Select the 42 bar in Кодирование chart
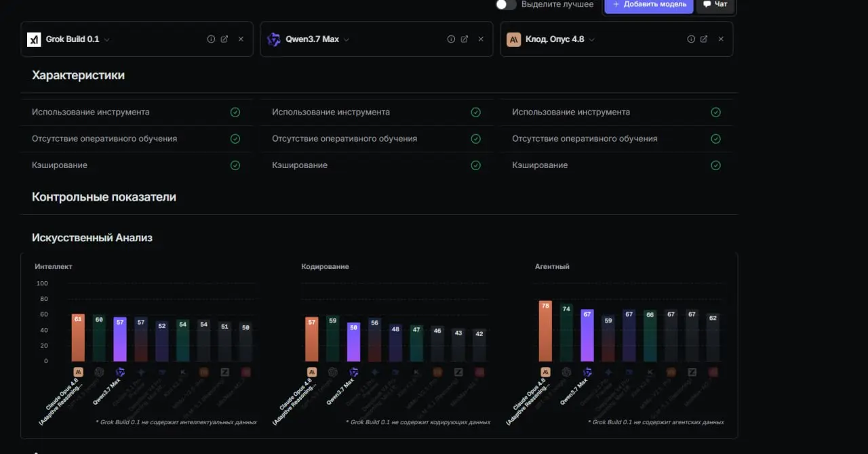 [479, 345]
